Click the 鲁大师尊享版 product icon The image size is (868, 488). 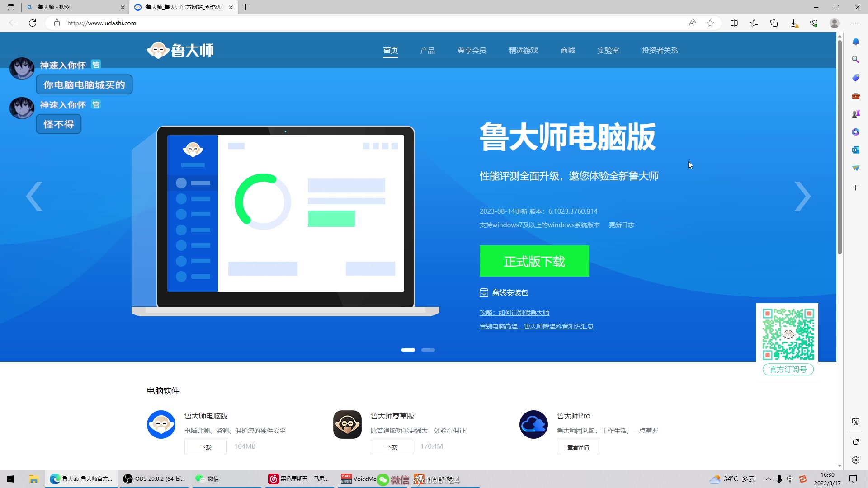point(347,424)
